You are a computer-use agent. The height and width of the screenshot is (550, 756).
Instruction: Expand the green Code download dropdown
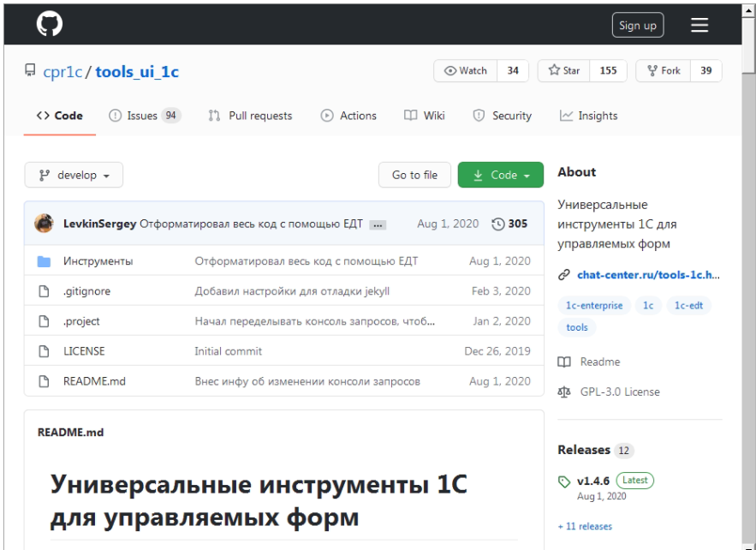(501, 175)
